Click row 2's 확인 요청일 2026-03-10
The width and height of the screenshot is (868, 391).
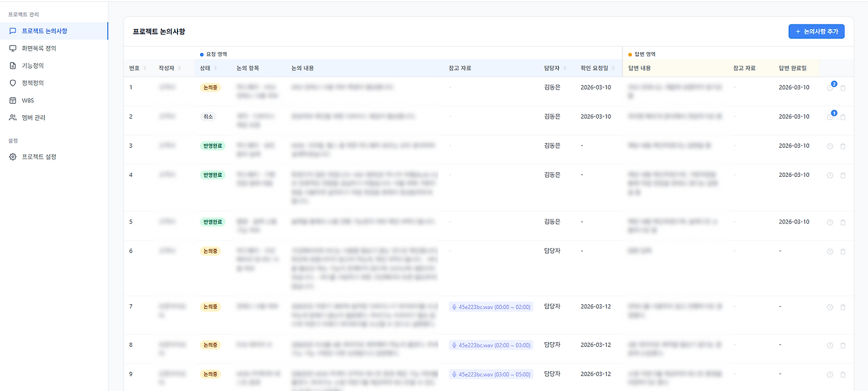(x=595, y=117)
